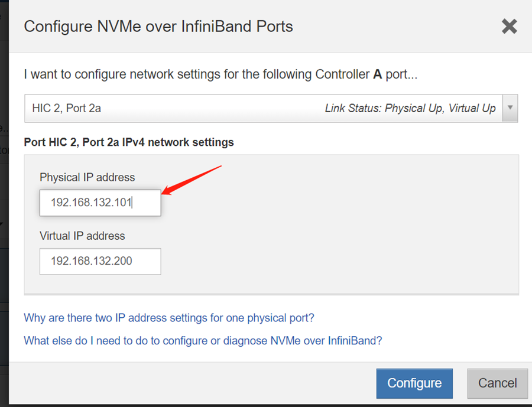Dismiss the dialog with Cancel
Image resolution: width=532 pixels, height=407 pixels.
[497, 383]
